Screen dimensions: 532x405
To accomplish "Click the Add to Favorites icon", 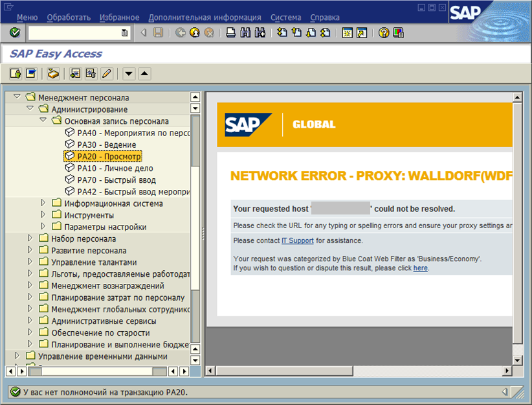I will [x=75, y=73].
